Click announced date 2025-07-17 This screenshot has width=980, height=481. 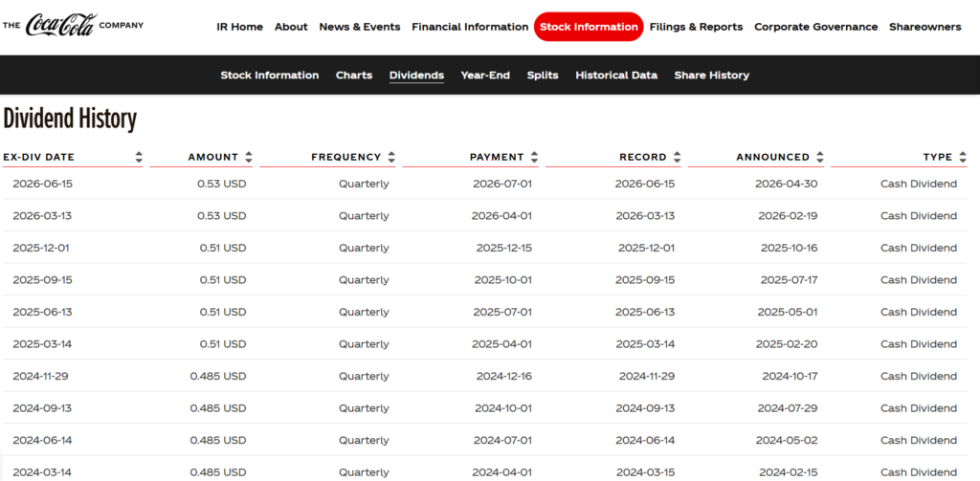coord(790,280)
